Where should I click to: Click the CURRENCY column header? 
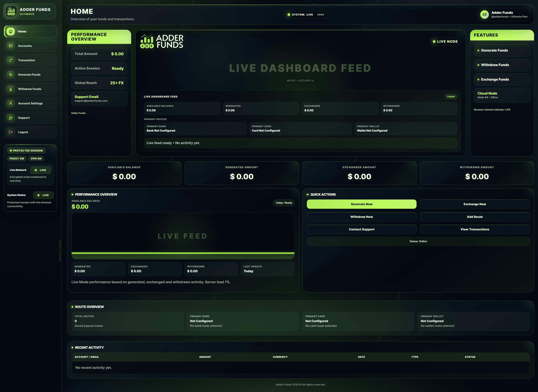pyautogui.click(x=280, y=357)
